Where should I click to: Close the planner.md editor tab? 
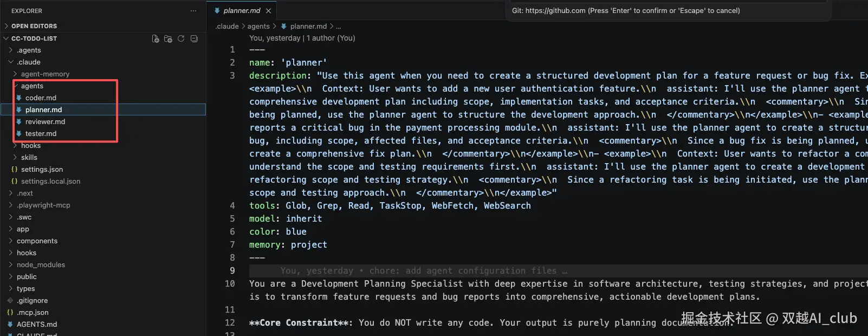(268, 11)
